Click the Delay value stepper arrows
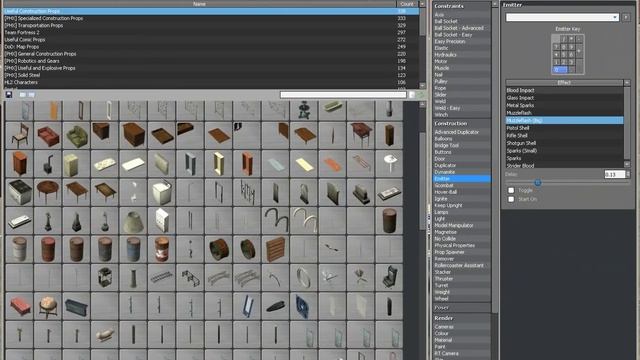This screenshot has width=640, height=360. 628,174
